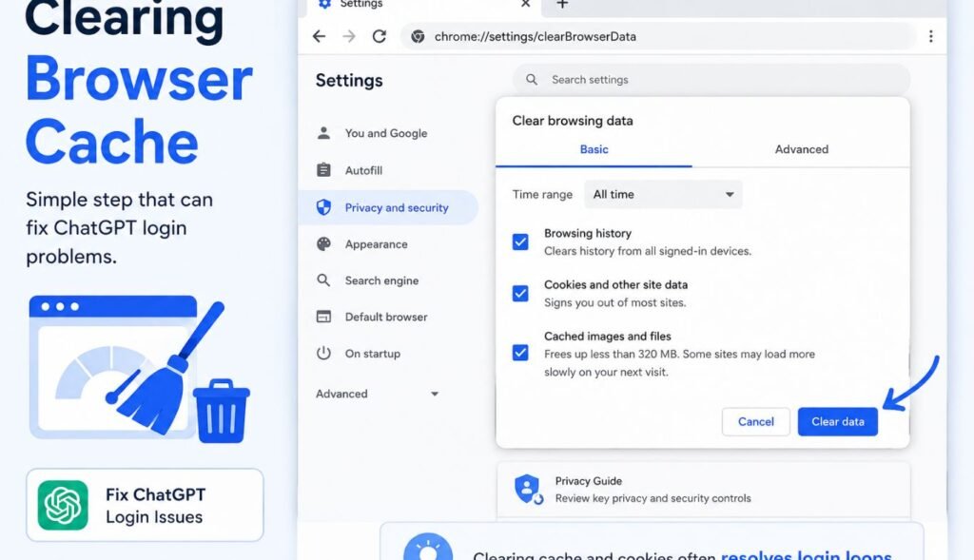Click the Clear browsing data title

[x=572, y=121]
